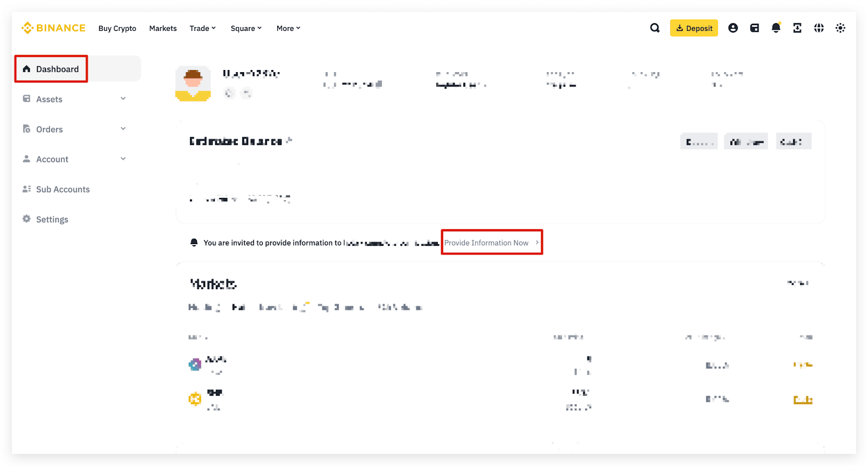This screenshot has width=868, height=466.
Task: Click the Orders icon in the sidebar
Action: coord(27,129)
